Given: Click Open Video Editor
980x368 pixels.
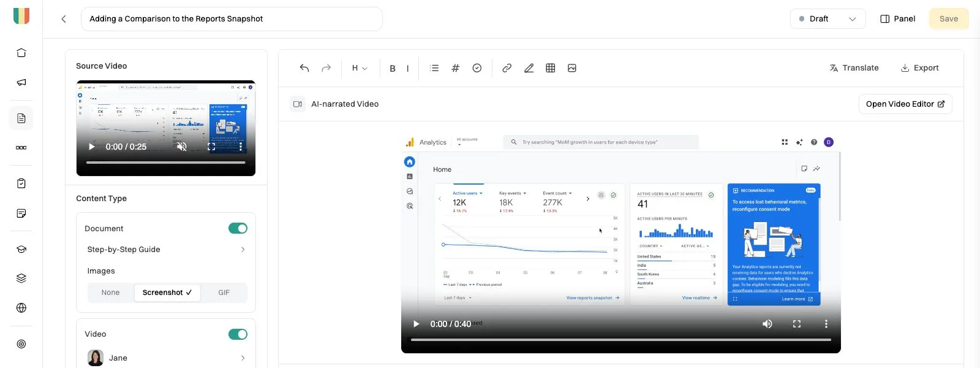Looking at the screenshot, I should [905, 104].
